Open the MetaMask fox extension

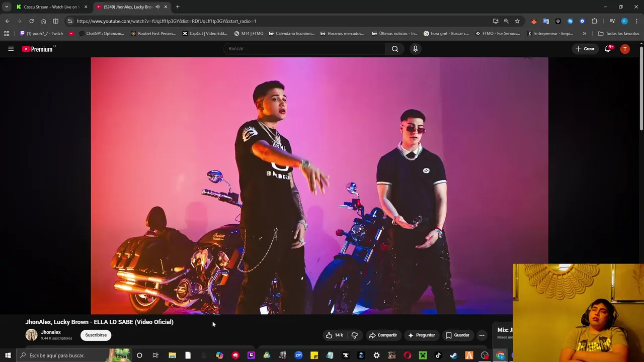coord(534,21)
